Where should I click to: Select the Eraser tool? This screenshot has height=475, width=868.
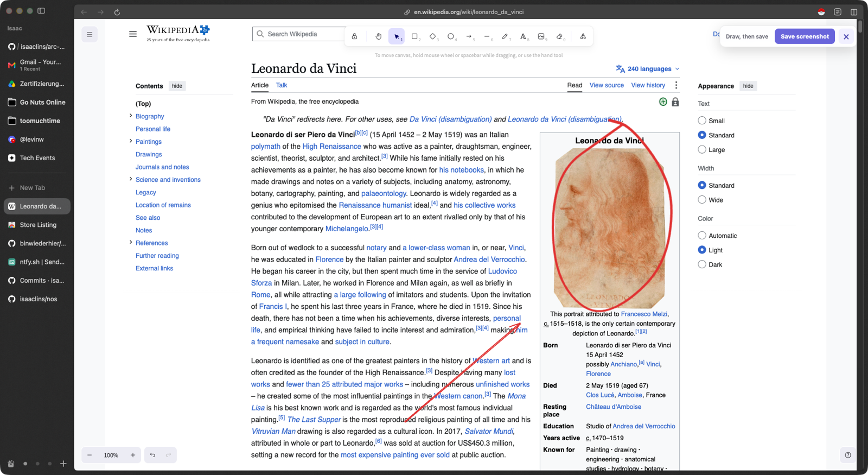tap(560, 36)
